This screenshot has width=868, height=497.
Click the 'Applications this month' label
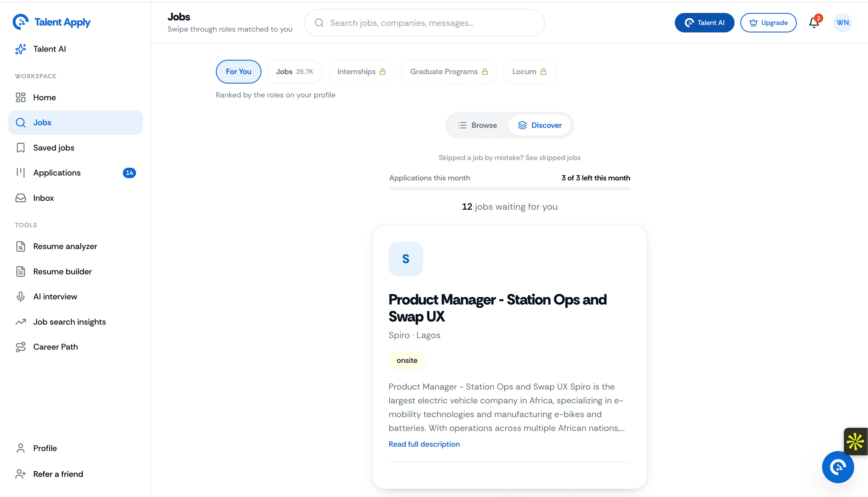429,178
